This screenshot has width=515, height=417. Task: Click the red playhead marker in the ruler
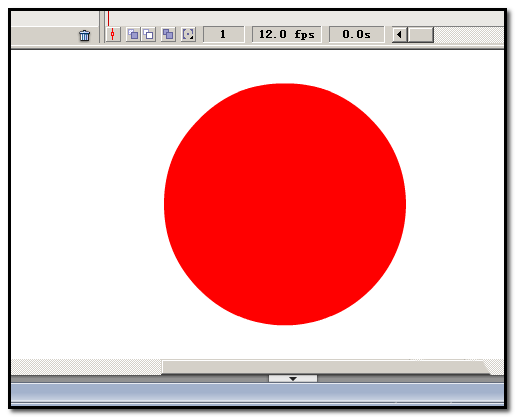tap(108, 18)
